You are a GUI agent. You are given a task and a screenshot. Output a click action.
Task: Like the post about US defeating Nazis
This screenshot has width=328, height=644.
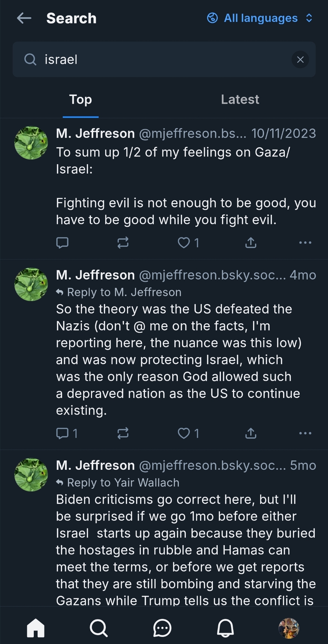(x=184, y=433)
